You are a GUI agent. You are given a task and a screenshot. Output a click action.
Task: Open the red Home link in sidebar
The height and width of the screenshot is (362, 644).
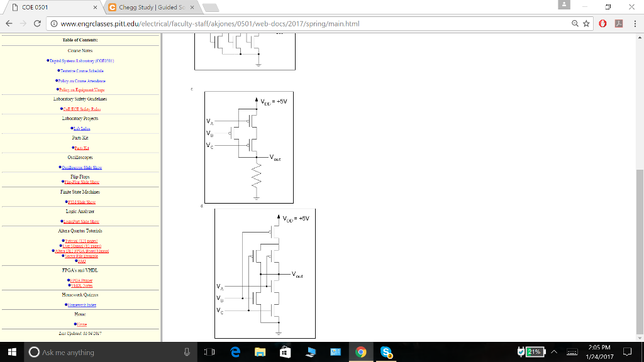[x=82, y=325]
